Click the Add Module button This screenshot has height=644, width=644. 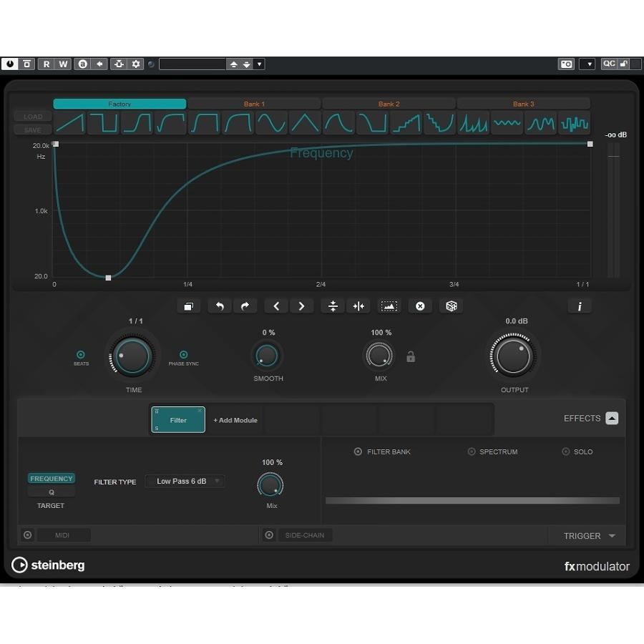235,420
